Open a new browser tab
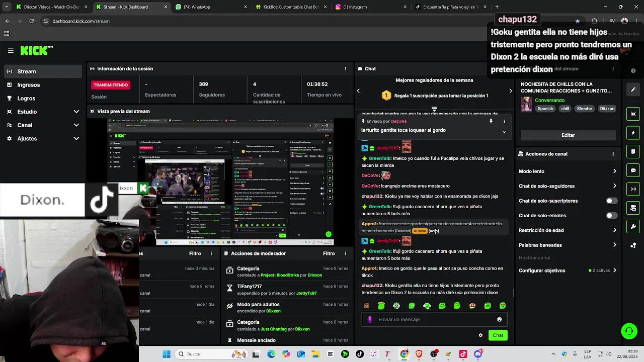The height and width of the screenshot is (362, 644). tap(497, 7)
